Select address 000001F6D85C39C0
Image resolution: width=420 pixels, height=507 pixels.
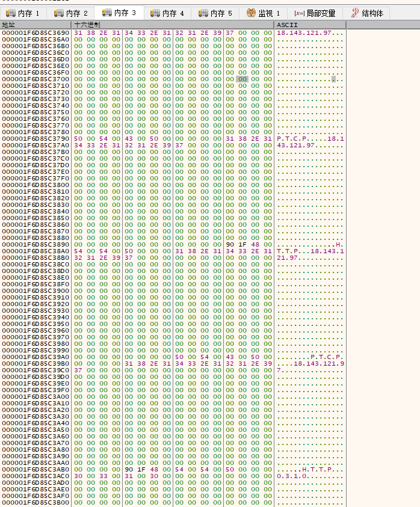point(36,370)
